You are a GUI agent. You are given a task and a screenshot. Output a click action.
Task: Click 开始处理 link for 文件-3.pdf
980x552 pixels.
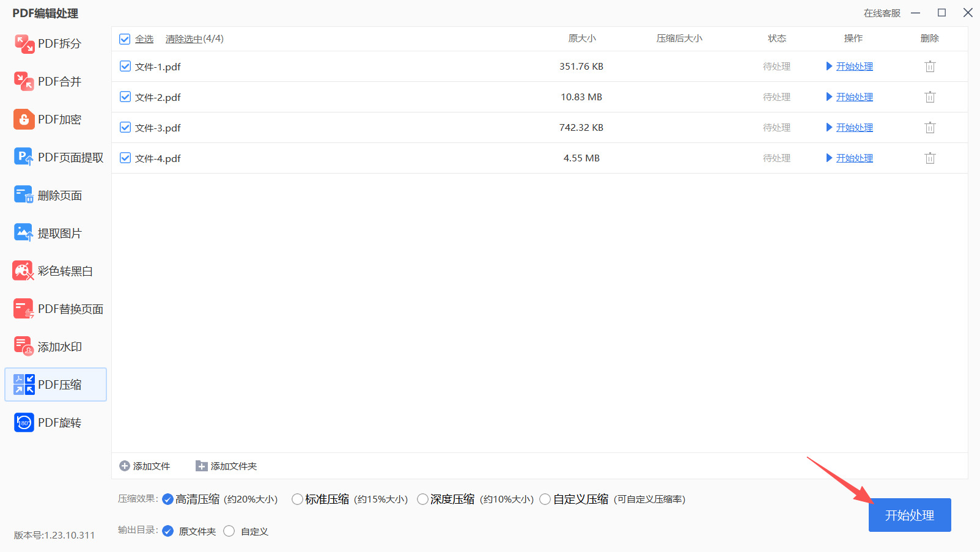[855, 128]
